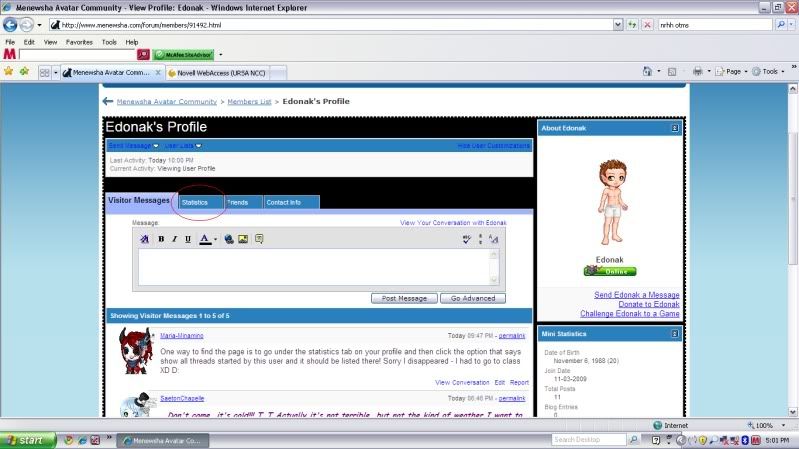Image resolution: width=799 pixels, height=449 pixels.
Task: Click the Members List breadcrumb link
Action: pos(249,101)
